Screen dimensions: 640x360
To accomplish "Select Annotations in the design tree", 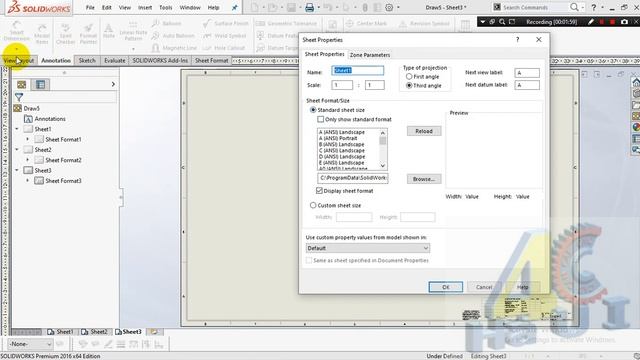I will pos(50,119).
